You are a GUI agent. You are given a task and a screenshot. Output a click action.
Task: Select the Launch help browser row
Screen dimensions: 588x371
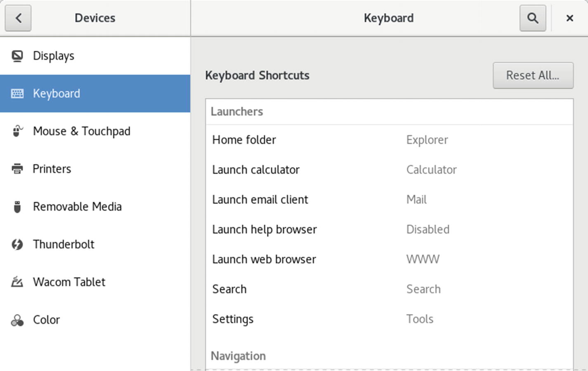click(389, 229)
